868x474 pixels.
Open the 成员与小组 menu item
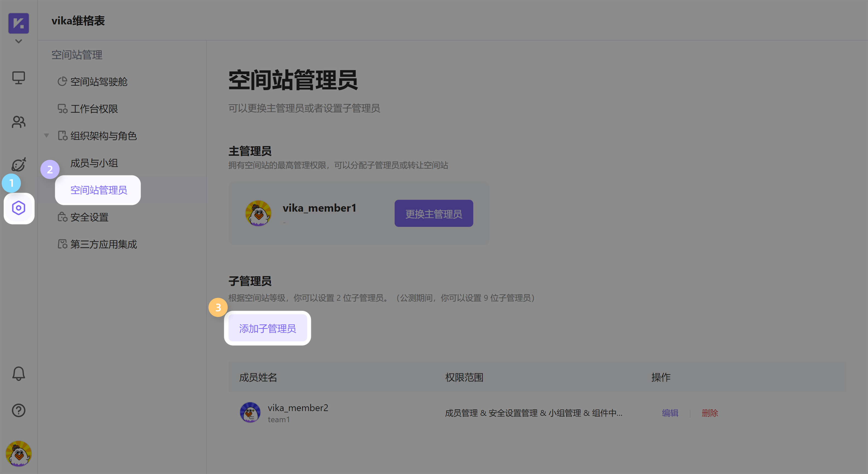click(x=94, y=163)
